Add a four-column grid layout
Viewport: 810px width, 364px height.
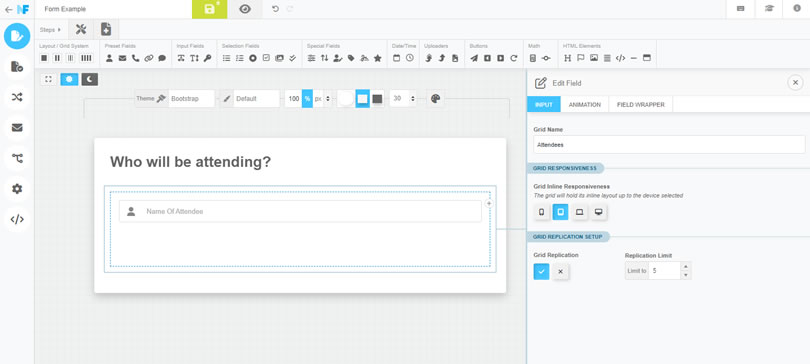click(86, 58)
